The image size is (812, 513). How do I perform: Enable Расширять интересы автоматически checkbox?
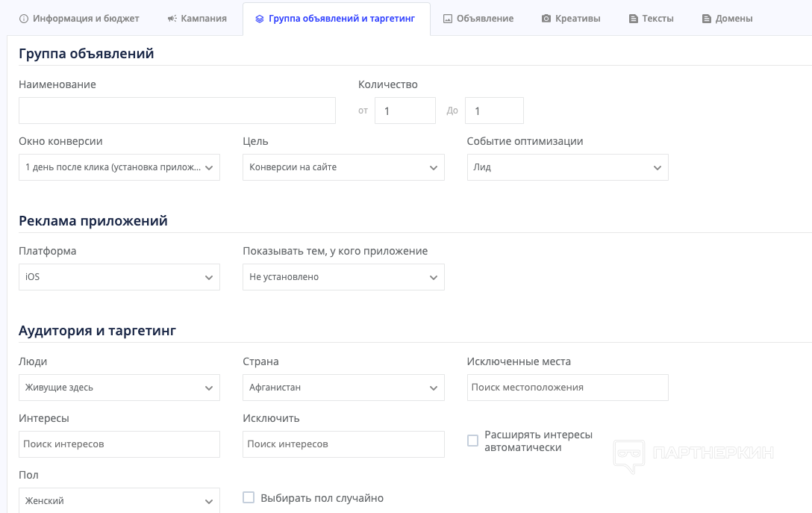click(x=472, y=441)
